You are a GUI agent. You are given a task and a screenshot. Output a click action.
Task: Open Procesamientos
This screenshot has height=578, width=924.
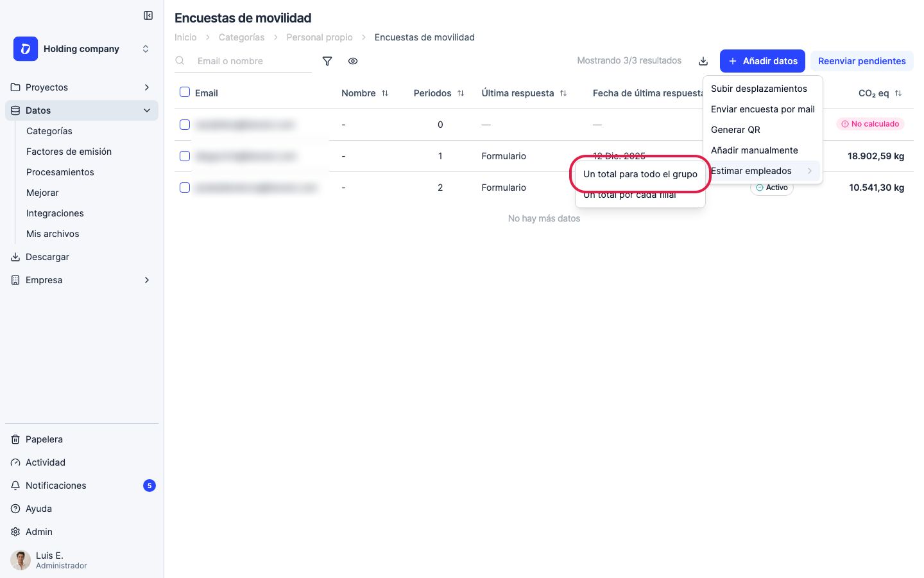[60, 172]
